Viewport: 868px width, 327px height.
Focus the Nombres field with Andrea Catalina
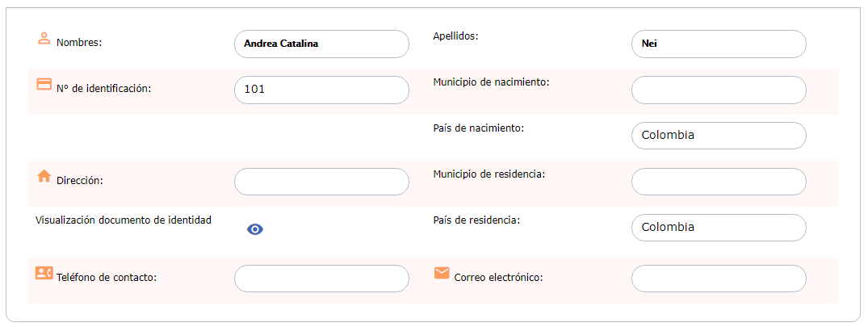click(x=321, y=44)
